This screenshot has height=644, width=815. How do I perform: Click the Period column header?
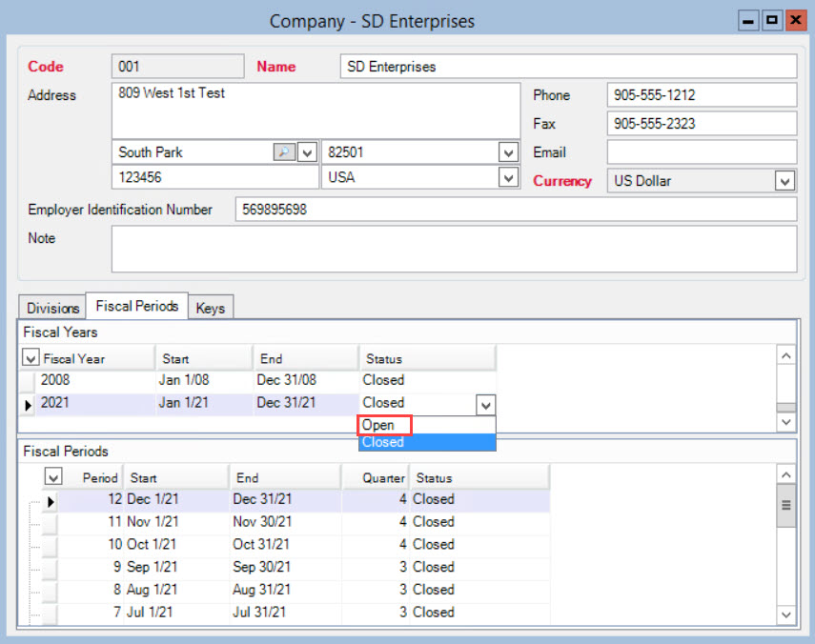click(x=93, y=477)
